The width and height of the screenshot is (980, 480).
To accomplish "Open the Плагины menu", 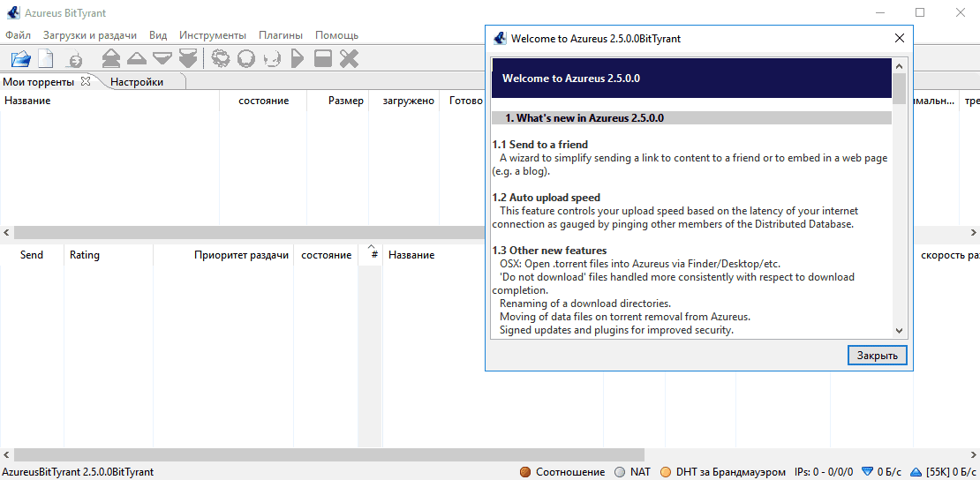I will click(281, 35).
